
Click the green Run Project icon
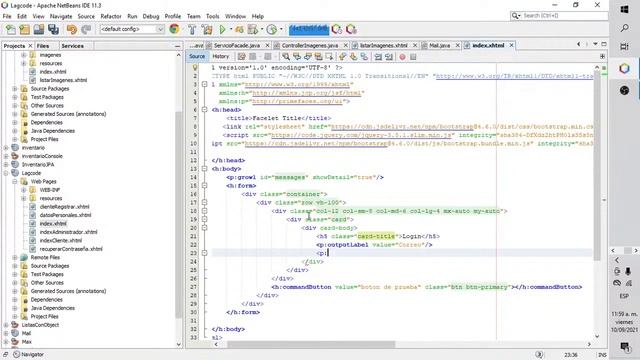[222, 29]
